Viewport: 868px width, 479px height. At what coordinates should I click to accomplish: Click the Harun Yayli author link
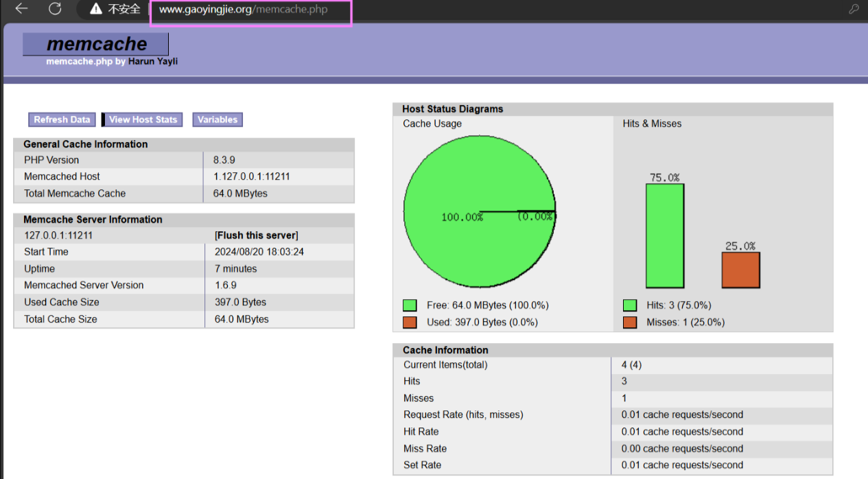[x=152, y=61]
